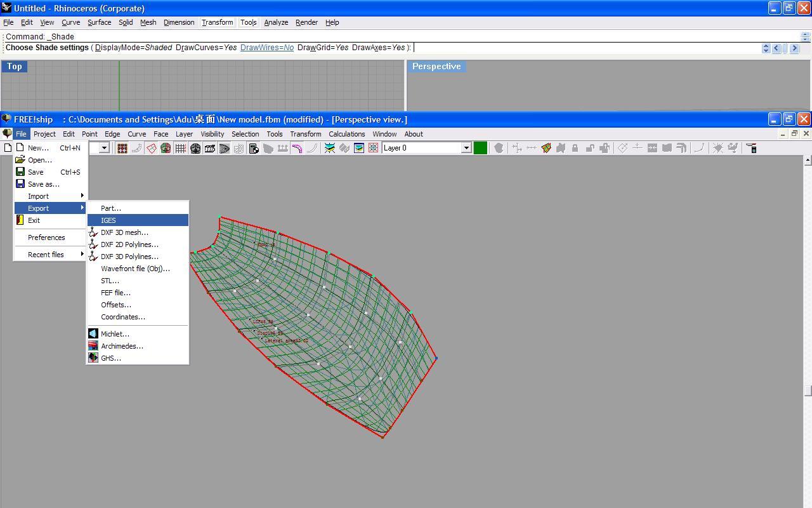
Task: Toggle the grid display icon in toolbar
Action: [x=181, y=148]
